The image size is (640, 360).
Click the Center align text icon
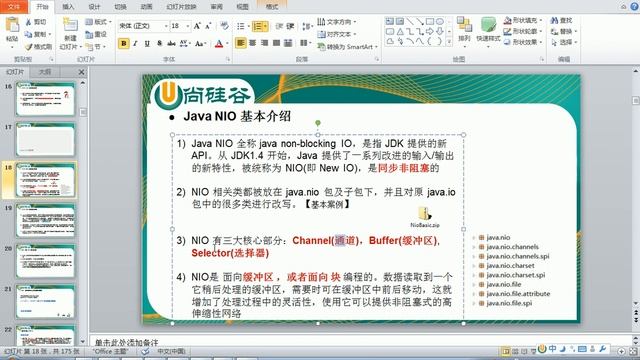coord(253,43)
